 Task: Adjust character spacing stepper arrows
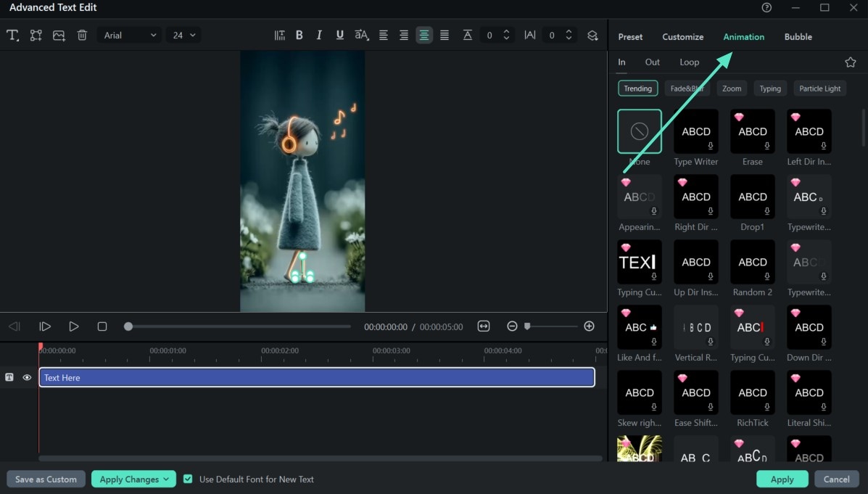coord(569,36)
